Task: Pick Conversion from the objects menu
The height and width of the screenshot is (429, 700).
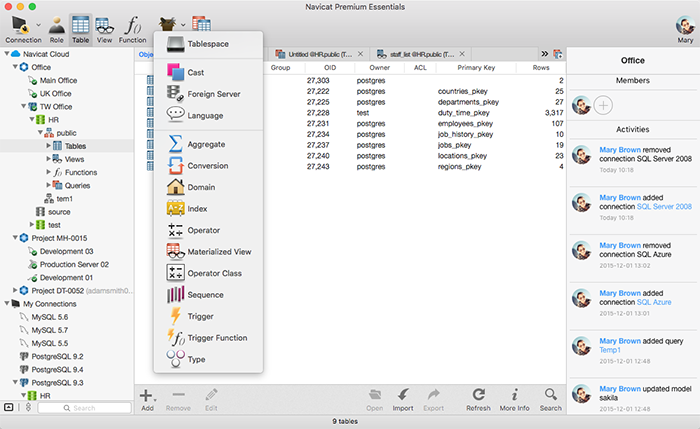Action: (208, 166)
